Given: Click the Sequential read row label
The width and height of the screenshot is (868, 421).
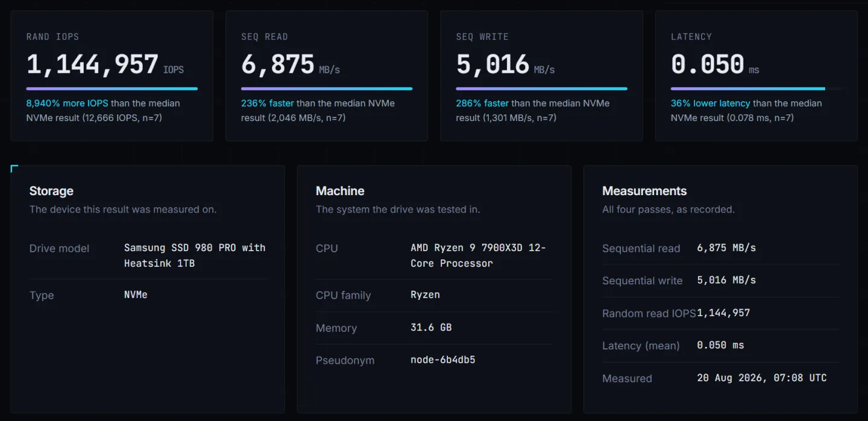Looking at the screenshot, I should pyautogui.click(x=641, y=248).
